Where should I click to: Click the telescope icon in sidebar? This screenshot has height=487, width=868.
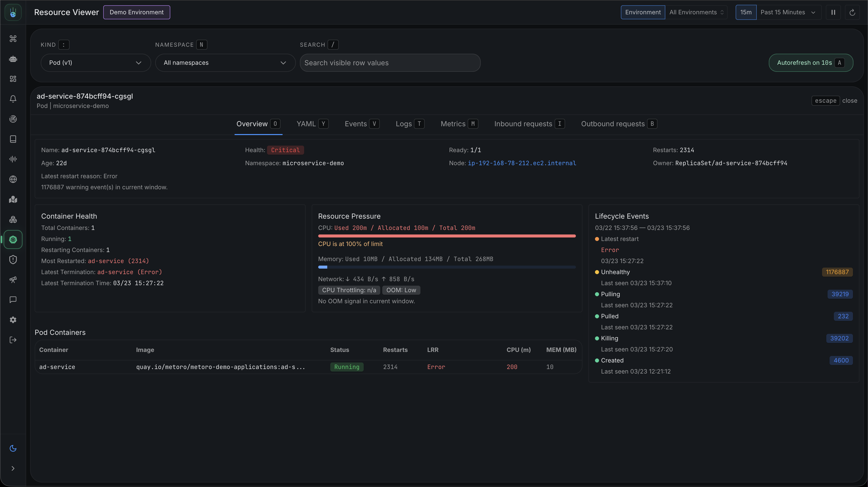pos(13,280)
